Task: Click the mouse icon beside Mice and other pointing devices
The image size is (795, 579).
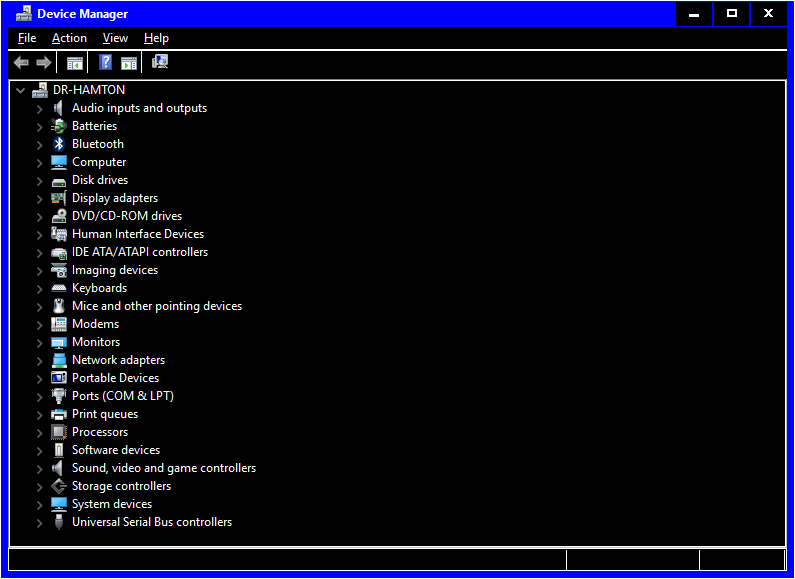Action: [59, 306]
